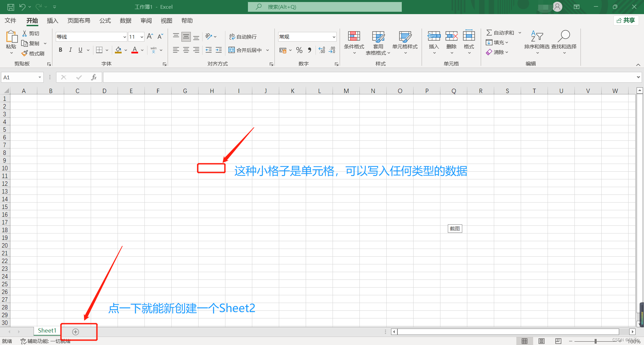Switch to Insert (插入) tab

(52, 20)
